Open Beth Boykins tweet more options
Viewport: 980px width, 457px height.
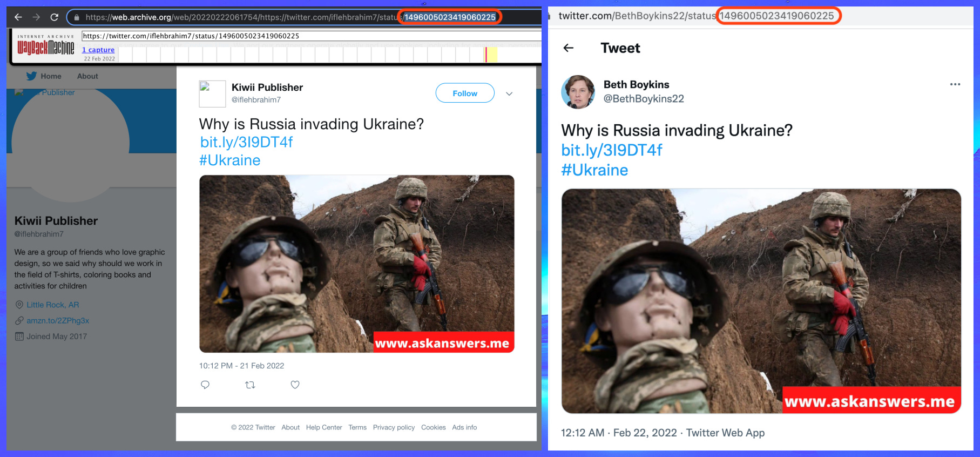(955, 84)
